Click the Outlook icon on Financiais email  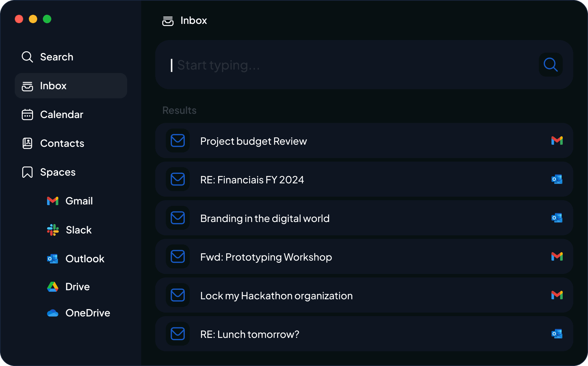(x=557, y=179)
